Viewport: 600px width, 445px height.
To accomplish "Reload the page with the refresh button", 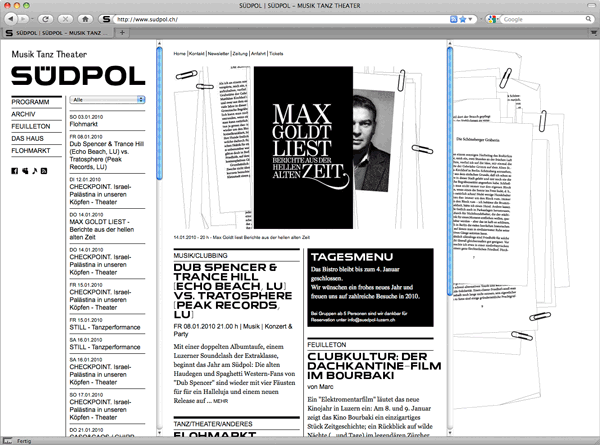I will pos(46,19).
